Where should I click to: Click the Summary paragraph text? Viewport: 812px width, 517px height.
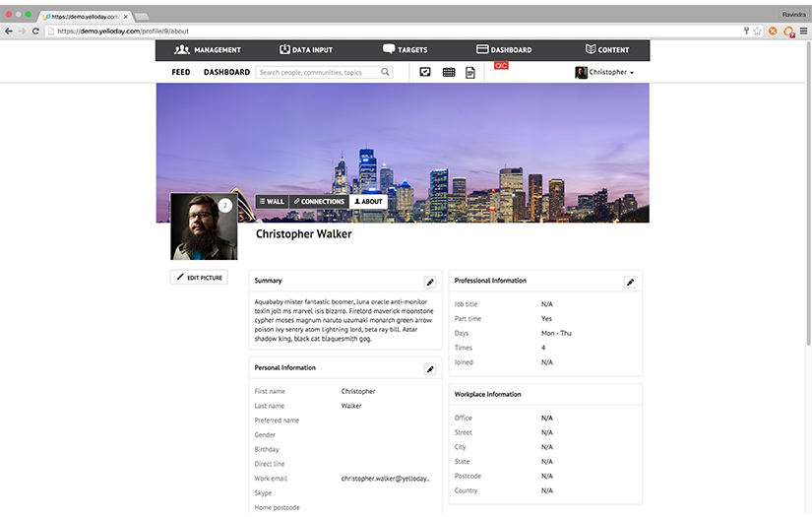pos(344,320)
